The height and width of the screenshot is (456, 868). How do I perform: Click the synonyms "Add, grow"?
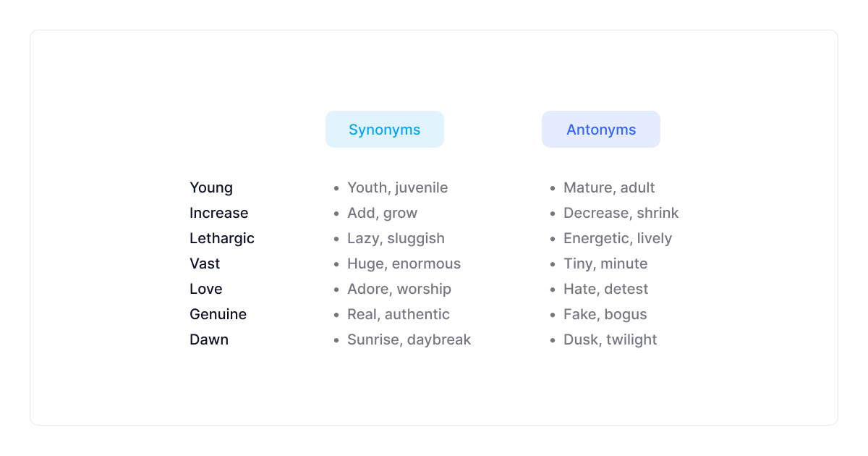(382, 213)
